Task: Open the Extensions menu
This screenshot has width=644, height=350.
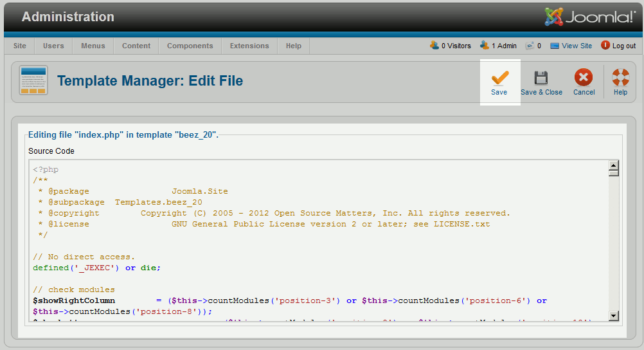Action: pyautogui.click(x=249, y=46)
